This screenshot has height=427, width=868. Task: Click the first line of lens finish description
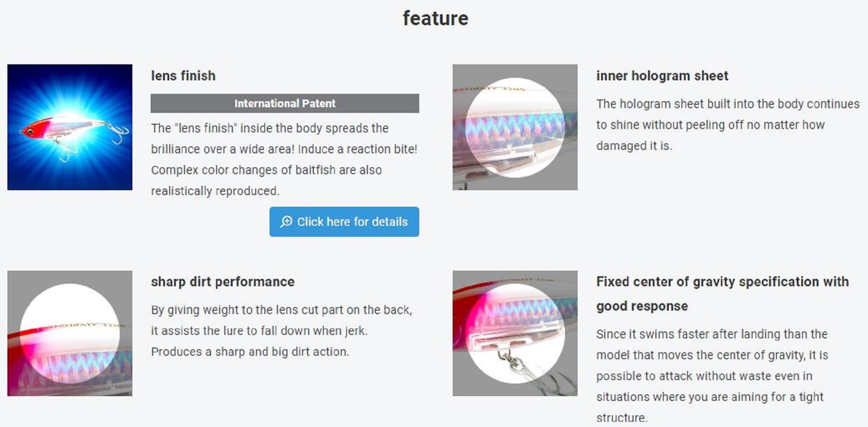(x=270, y=128)
